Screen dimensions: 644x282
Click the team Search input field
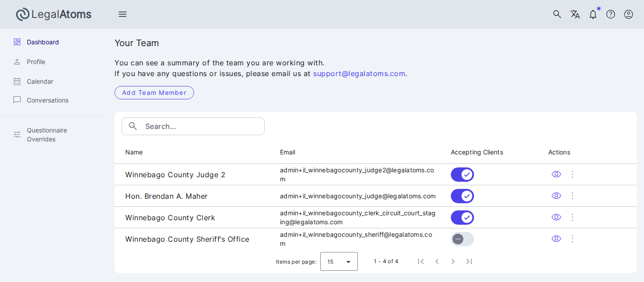193,126
